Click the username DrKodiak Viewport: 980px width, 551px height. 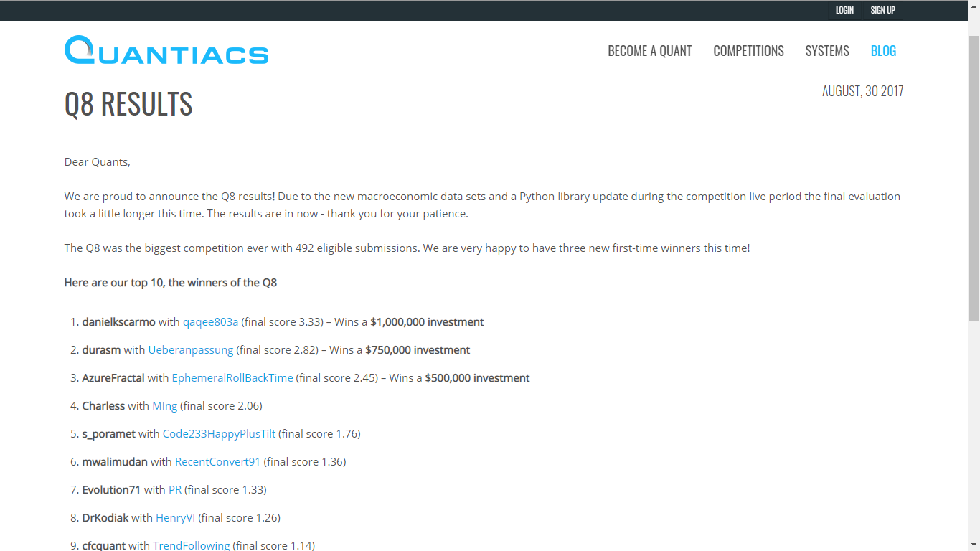pyautogui.click(x=105, y=518)
